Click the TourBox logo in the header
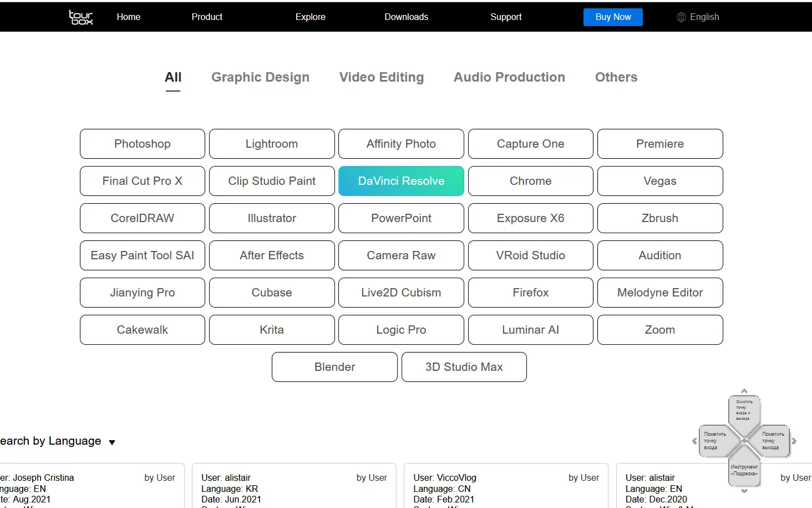 (x=81, y=17)
